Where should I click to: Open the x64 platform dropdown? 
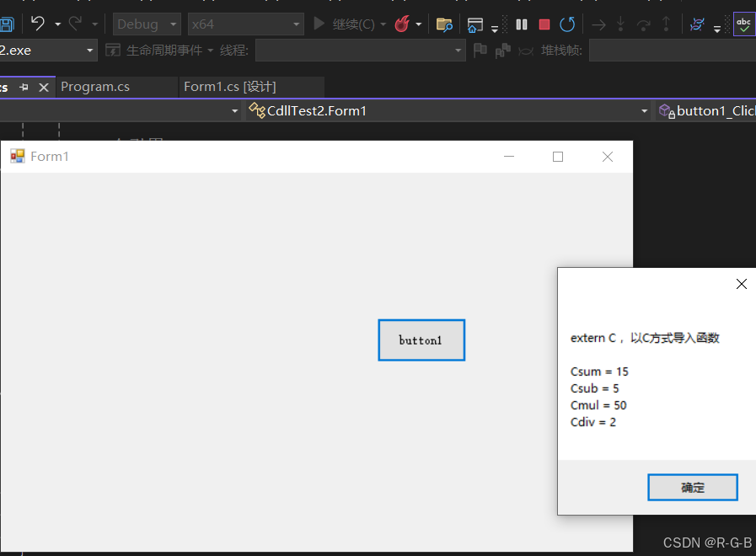point(244,24)
